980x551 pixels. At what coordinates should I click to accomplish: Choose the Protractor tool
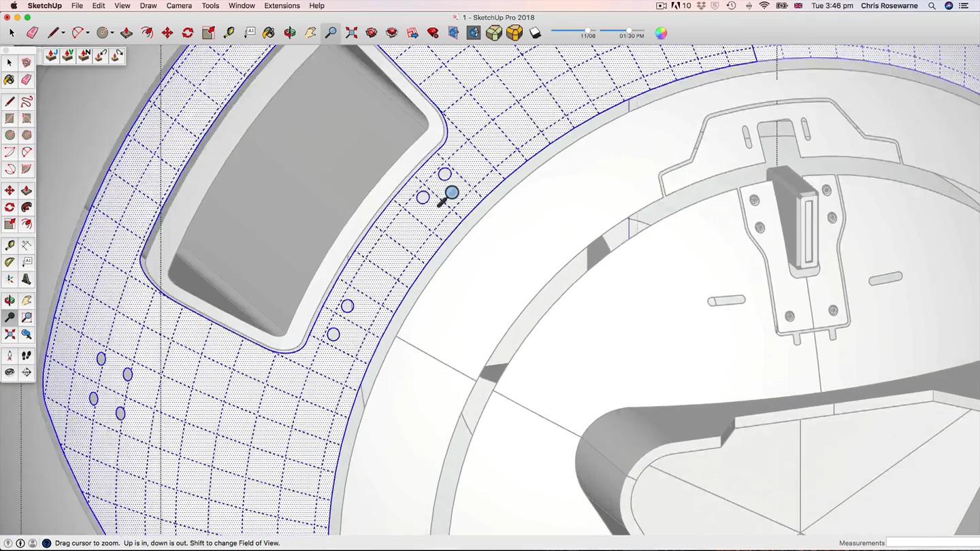(x=10, y=262)
